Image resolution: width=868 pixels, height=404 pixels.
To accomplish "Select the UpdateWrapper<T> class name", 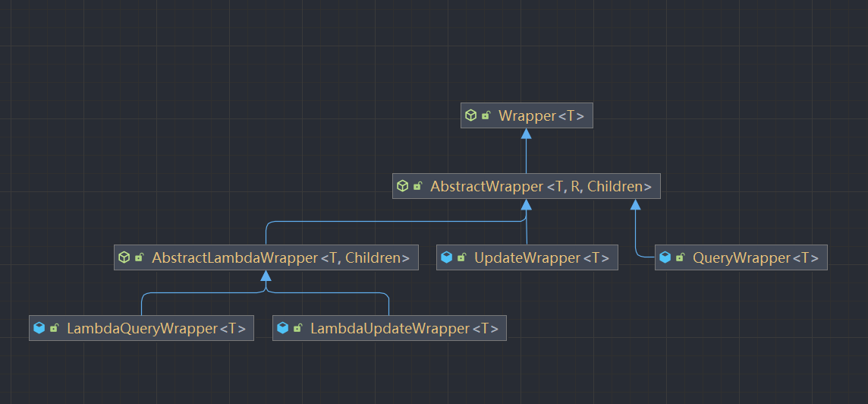I will [541, 258].
